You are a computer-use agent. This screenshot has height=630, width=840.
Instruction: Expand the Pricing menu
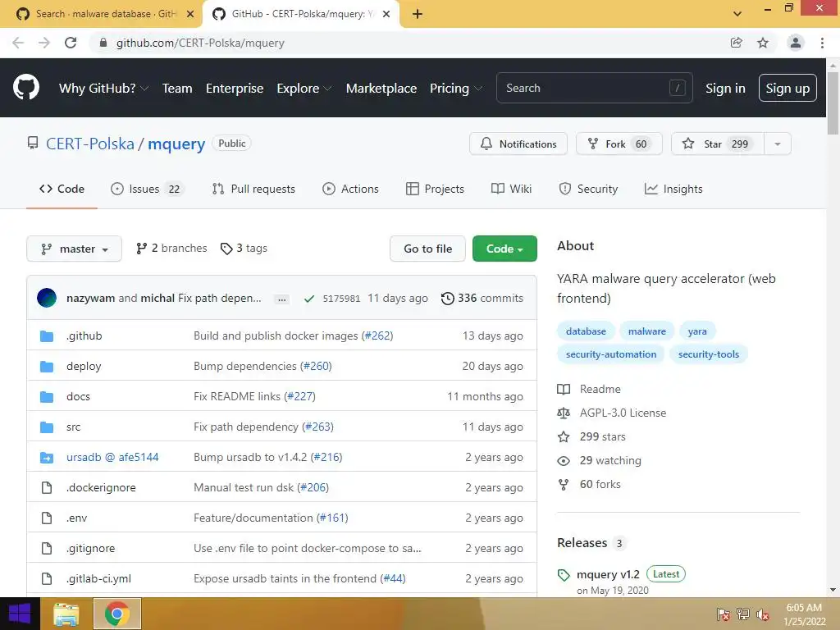tap(456, 89)
